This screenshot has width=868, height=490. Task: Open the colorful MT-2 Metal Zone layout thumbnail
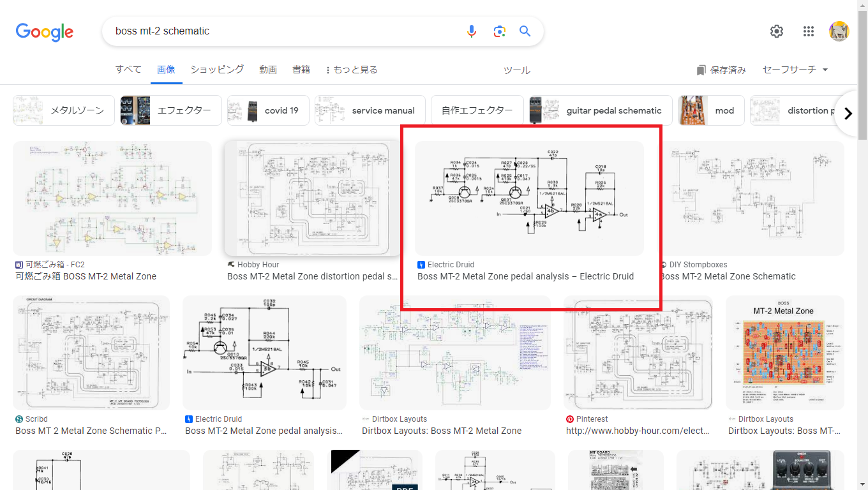pos(785,353)
